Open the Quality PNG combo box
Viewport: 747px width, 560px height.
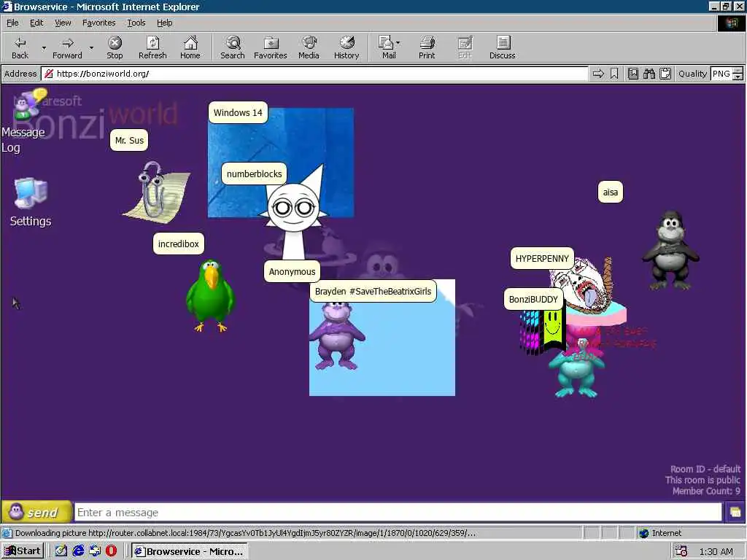click(x=721, y=74)
